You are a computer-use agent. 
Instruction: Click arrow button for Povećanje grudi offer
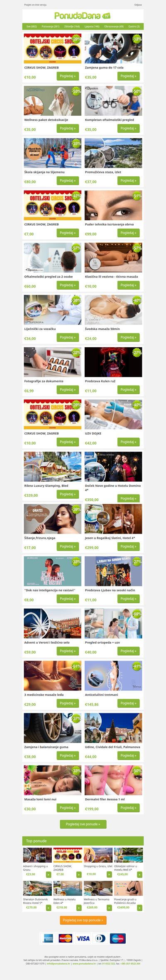(140, 907)
